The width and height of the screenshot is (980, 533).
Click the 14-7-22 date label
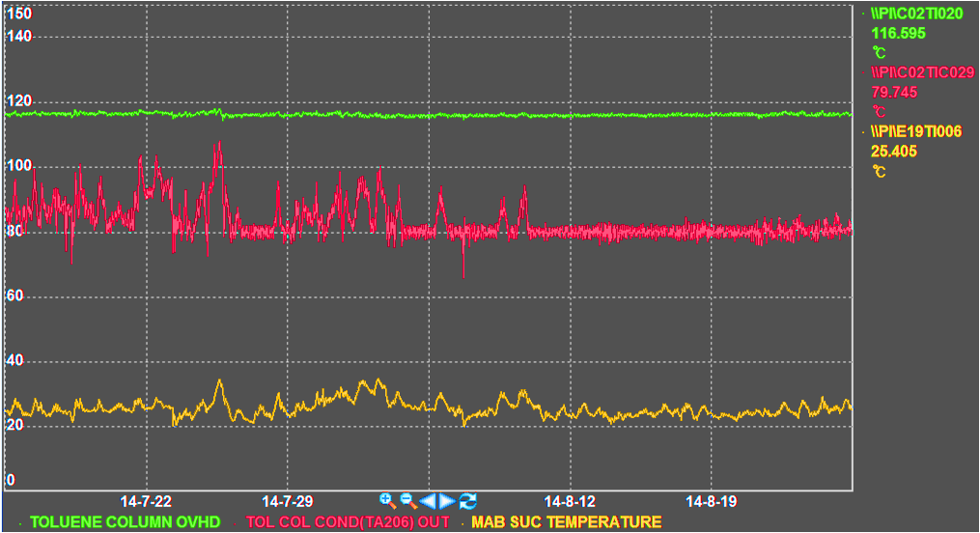(146, 501)
